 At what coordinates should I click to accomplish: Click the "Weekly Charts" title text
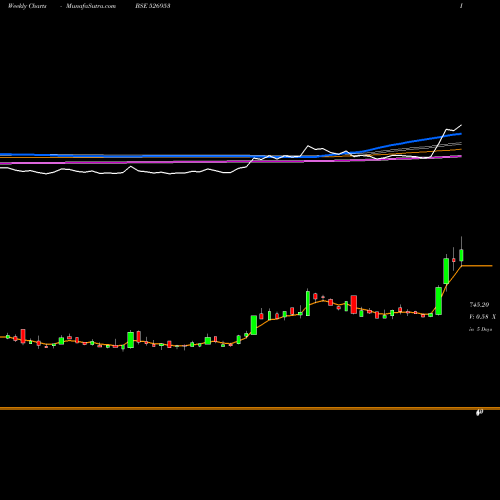27,6
